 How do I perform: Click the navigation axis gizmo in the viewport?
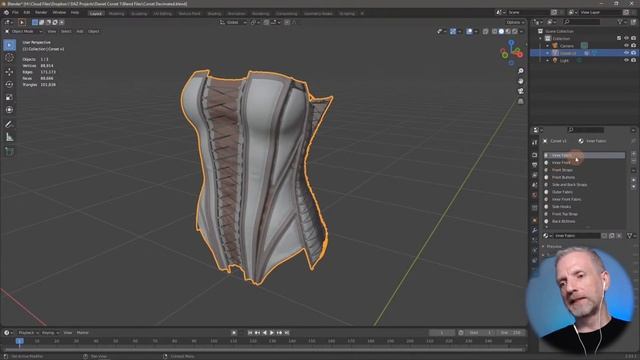point(511,52)
